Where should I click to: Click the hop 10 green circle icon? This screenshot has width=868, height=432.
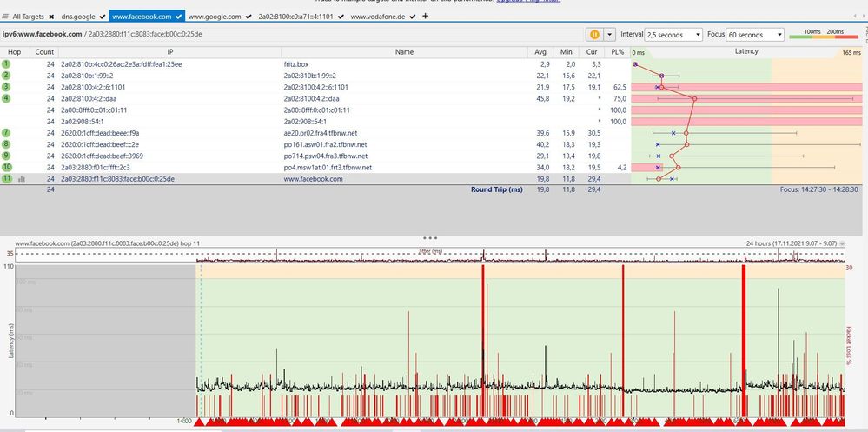tap(6, 167)
